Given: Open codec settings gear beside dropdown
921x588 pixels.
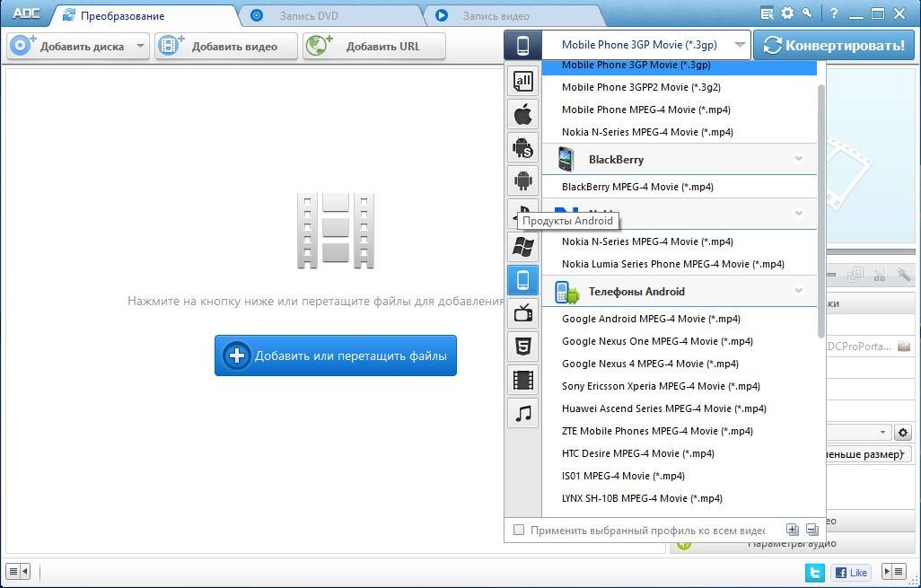Looking at the screenshot, I should tap(903, 433).
